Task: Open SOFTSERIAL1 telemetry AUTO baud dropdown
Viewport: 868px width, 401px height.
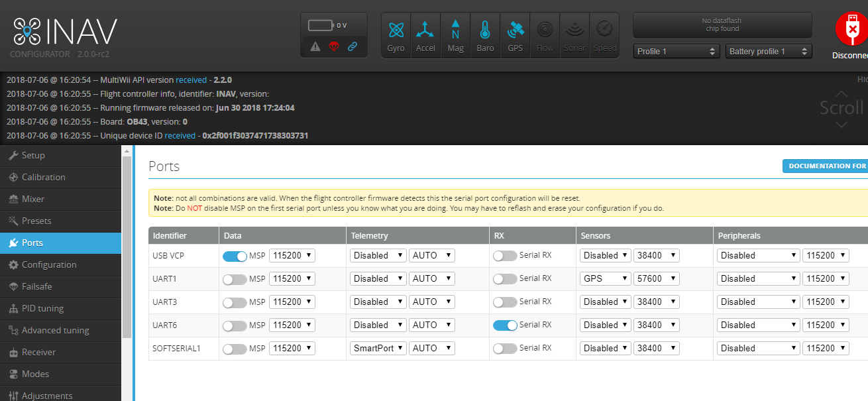Action: 432,348
